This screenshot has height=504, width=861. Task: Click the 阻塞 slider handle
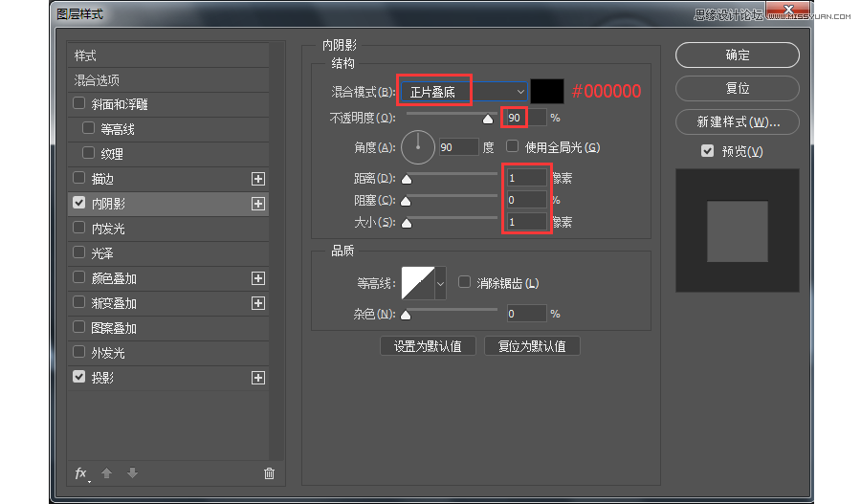[x=406, y=202]
